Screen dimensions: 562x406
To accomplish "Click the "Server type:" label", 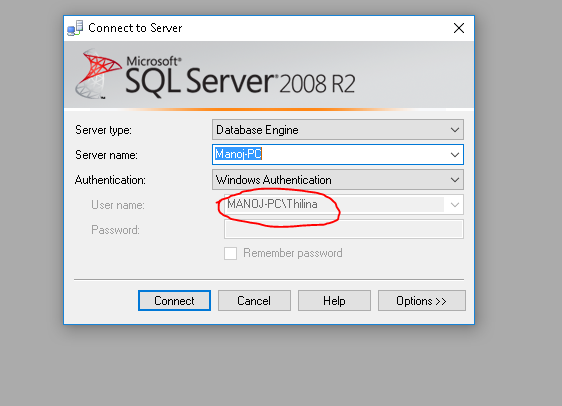I will click(103, 130).
